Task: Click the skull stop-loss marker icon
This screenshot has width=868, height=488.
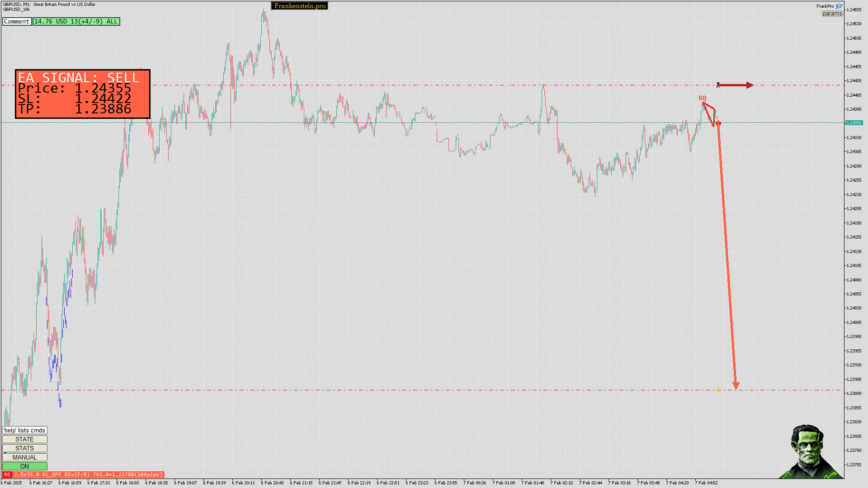Action: (x=718, y=84)
